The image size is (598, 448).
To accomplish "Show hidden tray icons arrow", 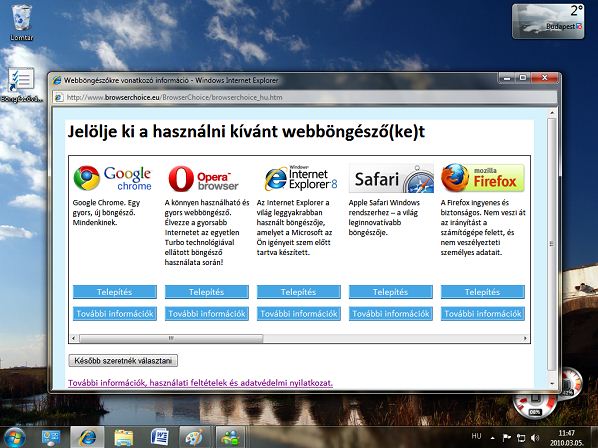I will click(492, 438).
